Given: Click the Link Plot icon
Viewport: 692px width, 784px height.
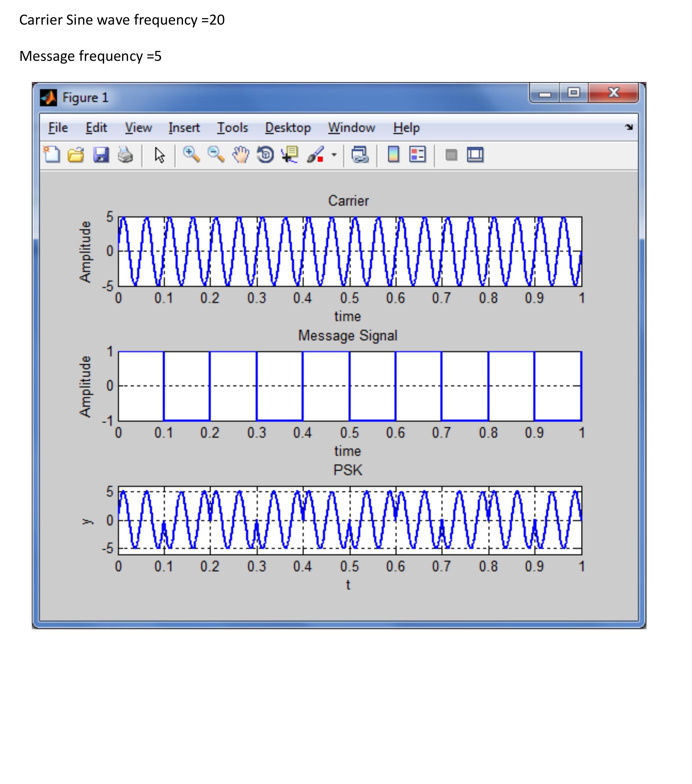Looking at the screenshot, I should pyautogui.click(x=360, y=155).
